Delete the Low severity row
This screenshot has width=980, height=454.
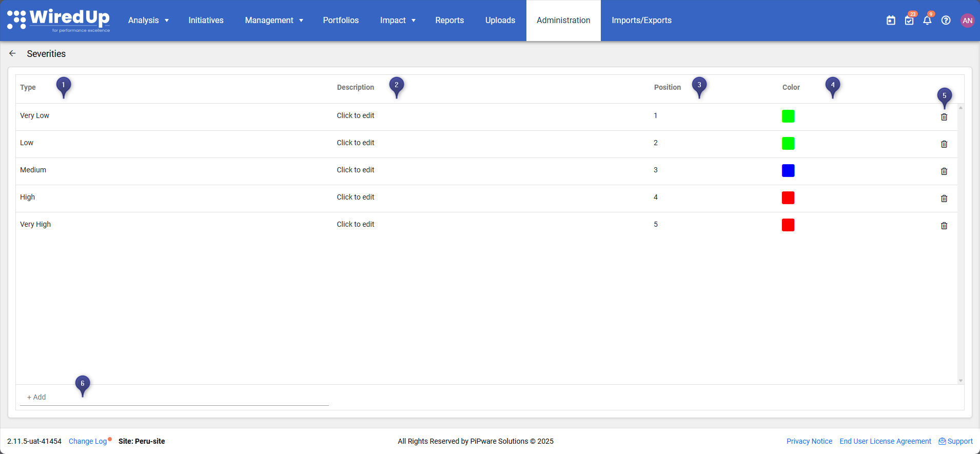pos(944,144)
